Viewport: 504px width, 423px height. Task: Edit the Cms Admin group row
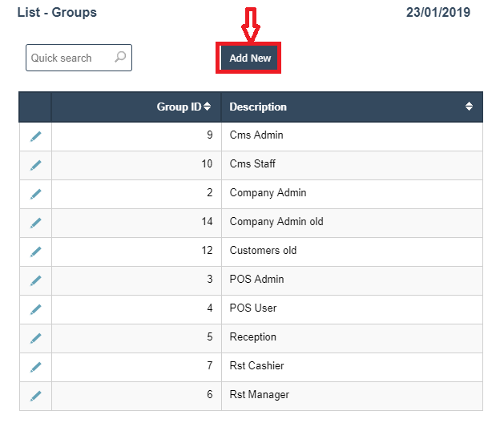[x=35, y=136]
